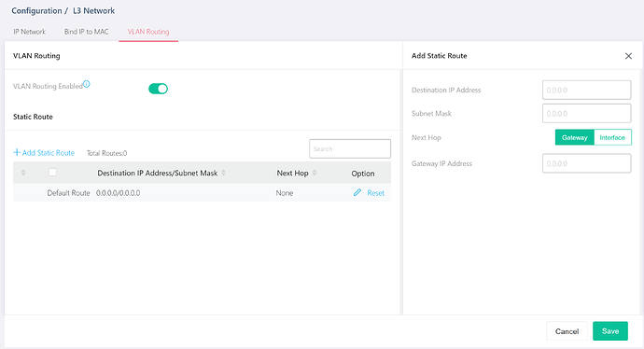Select Gateway as Next Hop type
The image size is (644, 349).
(575, 137)
